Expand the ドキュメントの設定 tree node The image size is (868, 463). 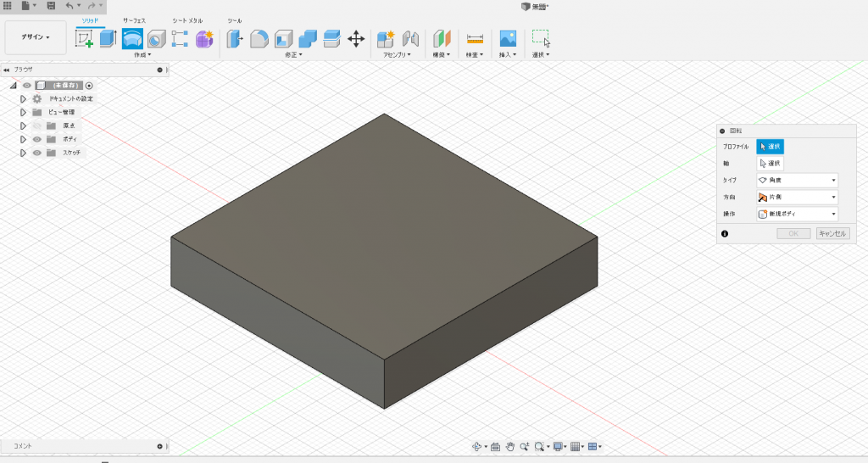(23, 98)
